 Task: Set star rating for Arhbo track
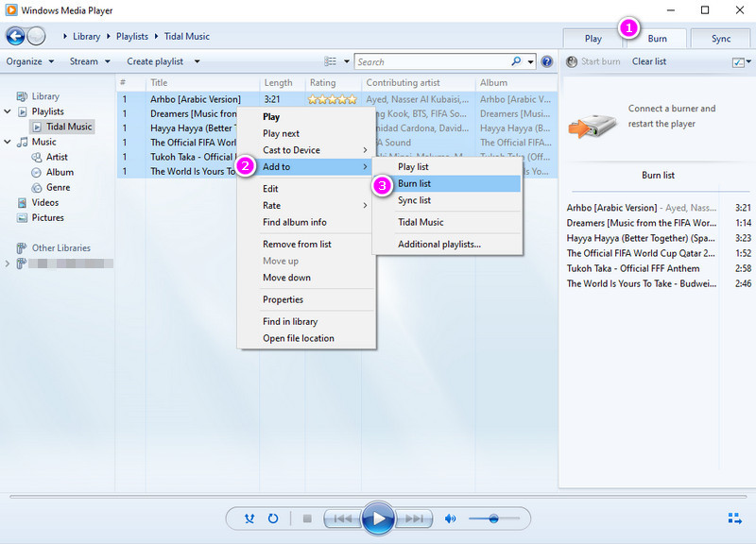tap(333, 99)
